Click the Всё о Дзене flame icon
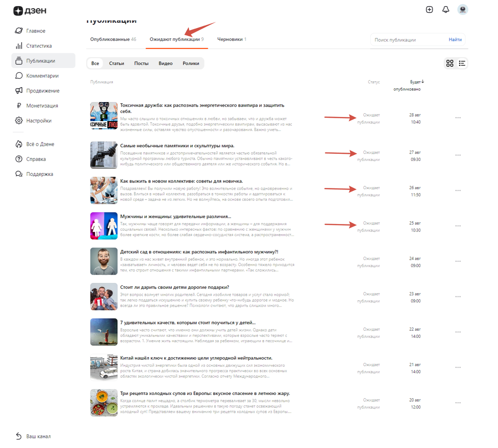 (19, 144)
